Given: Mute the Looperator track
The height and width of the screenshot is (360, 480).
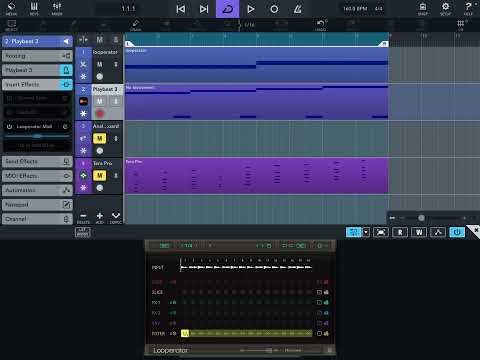Looking at the screenshot, I should coord(99,64).
